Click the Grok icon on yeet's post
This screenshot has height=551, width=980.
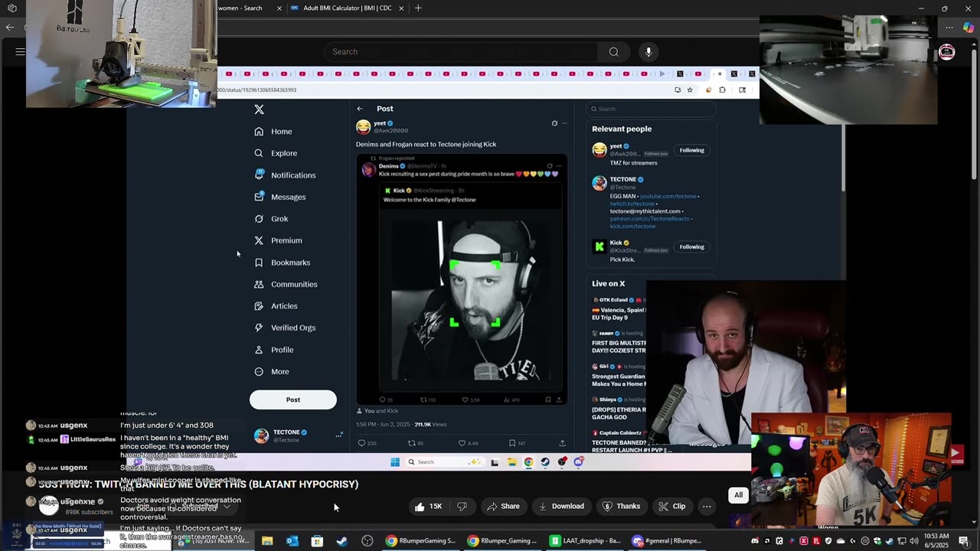554,123
